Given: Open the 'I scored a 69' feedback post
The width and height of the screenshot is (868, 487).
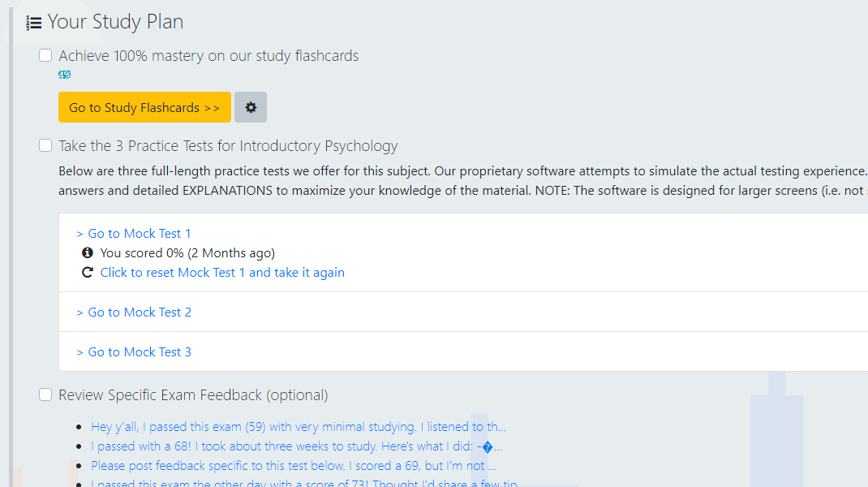Looking at the screenshot, I should [293, 466].
